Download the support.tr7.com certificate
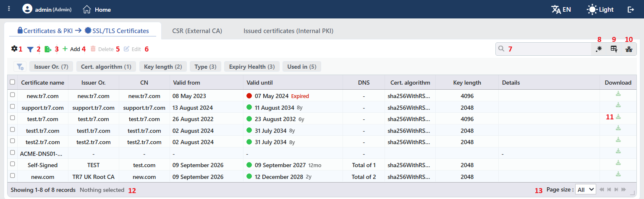644x199 pixels. point(618,105)
